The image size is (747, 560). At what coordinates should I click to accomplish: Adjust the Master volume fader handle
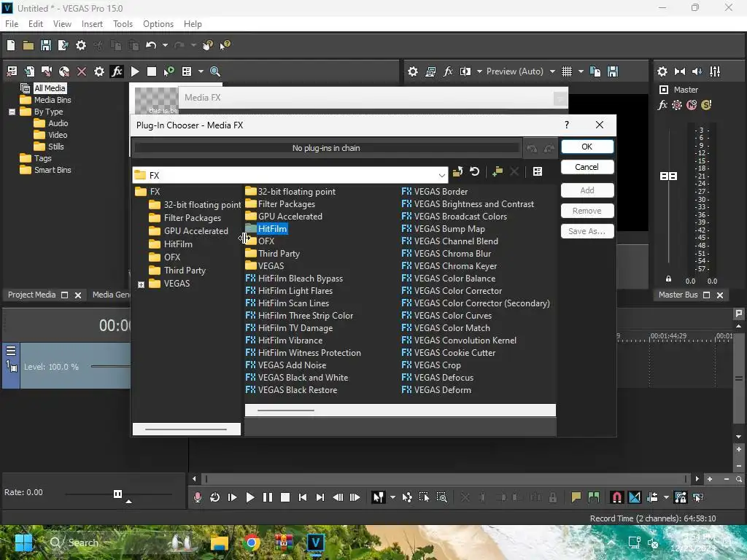[x=668, y=176]
